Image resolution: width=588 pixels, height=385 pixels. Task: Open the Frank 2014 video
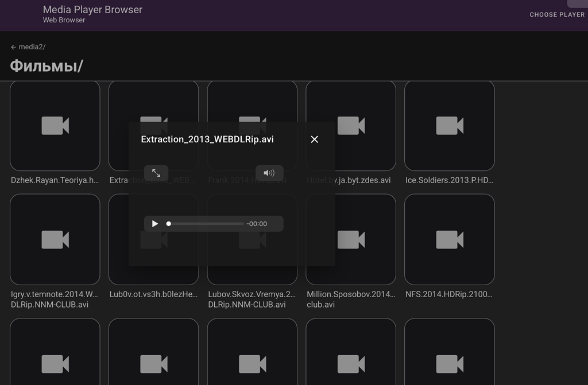click(252, 125)
